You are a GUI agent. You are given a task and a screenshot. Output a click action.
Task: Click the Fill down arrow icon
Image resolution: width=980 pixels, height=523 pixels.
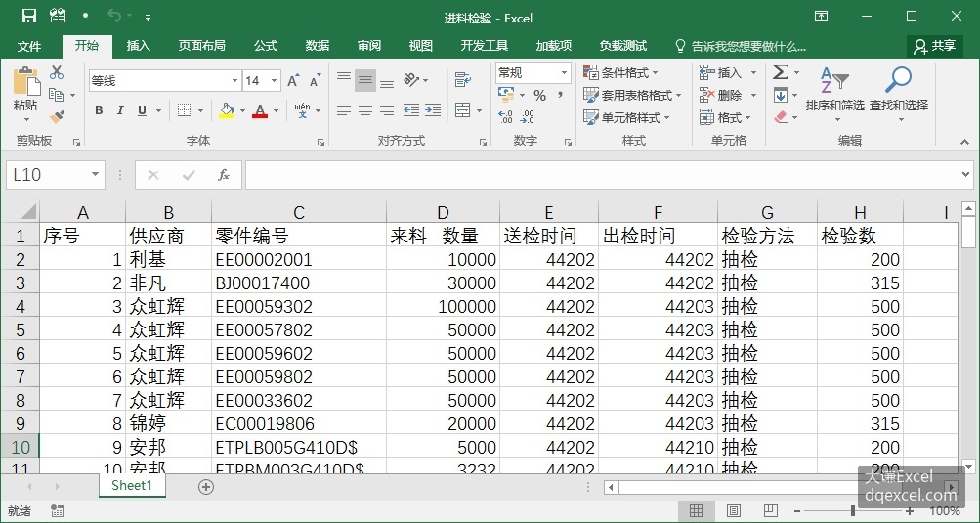coord(780,95)
